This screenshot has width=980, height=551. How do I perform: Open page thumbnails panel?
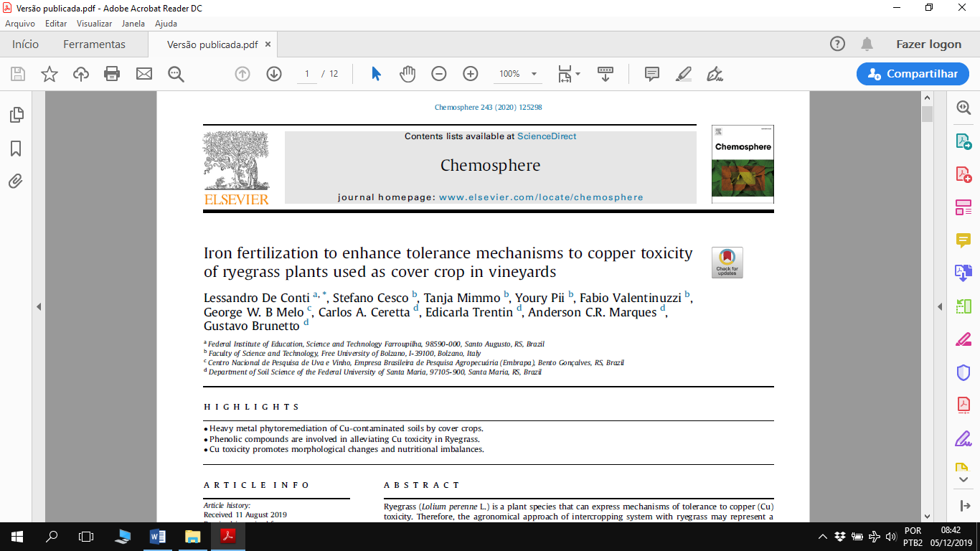click(x=16, y=115)
